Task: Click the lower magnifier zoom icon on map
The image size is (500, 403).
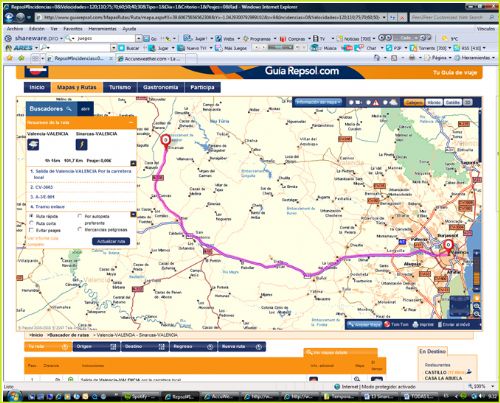Action: tap(477, 314)
